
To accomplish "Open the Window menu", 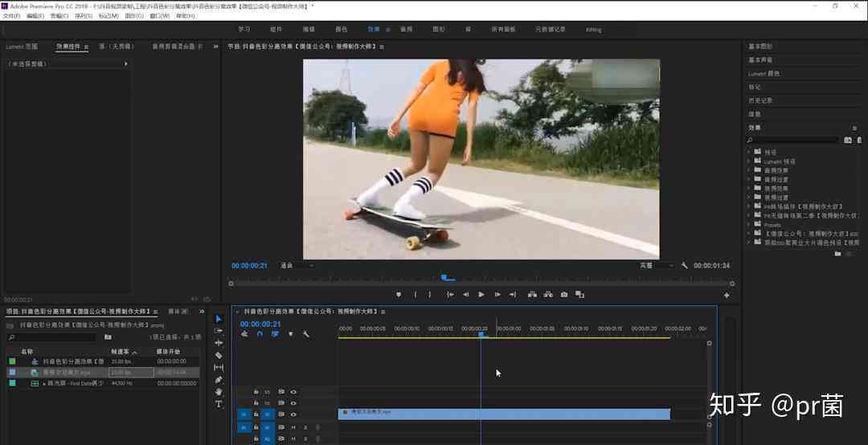I will tap(159, 16).
